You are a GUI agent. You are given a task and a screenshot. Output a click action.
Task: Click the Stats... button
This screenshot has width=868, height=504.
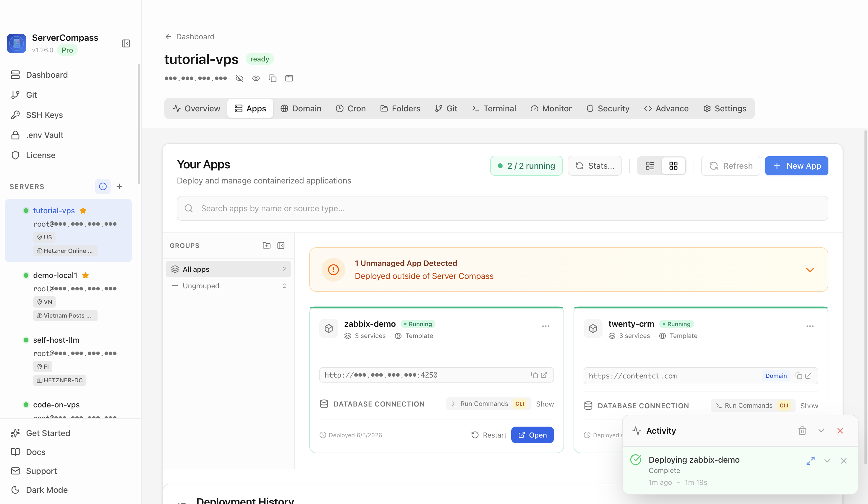point(595,166)
